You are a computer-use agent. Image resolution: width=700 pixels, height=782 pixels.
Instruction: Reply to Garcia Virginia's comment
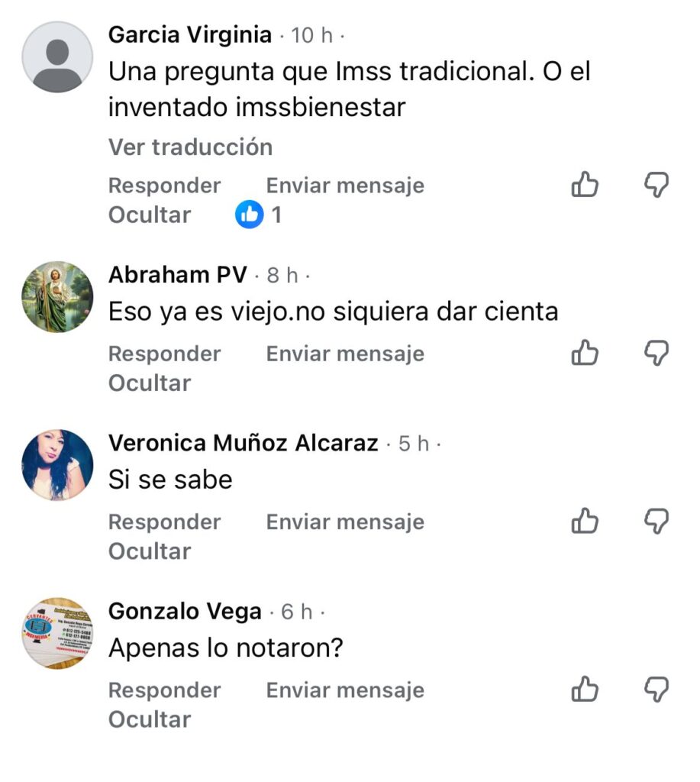165,186
